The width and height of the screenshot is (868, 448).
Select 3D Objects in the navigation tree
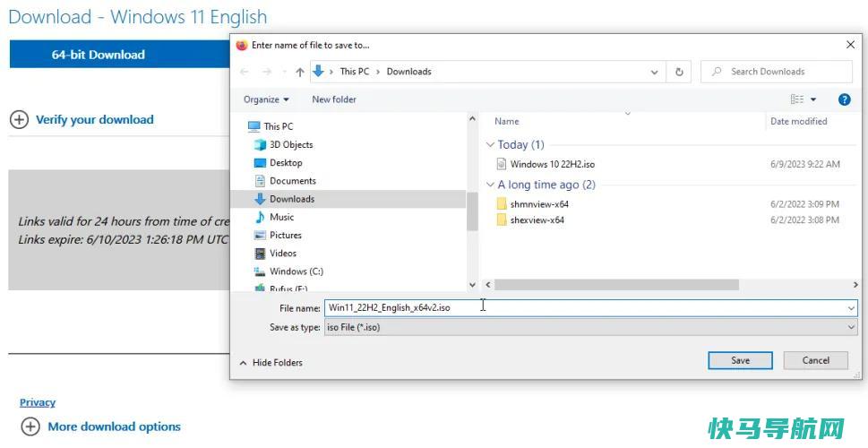pyautogui.click(x=291, y=144)
